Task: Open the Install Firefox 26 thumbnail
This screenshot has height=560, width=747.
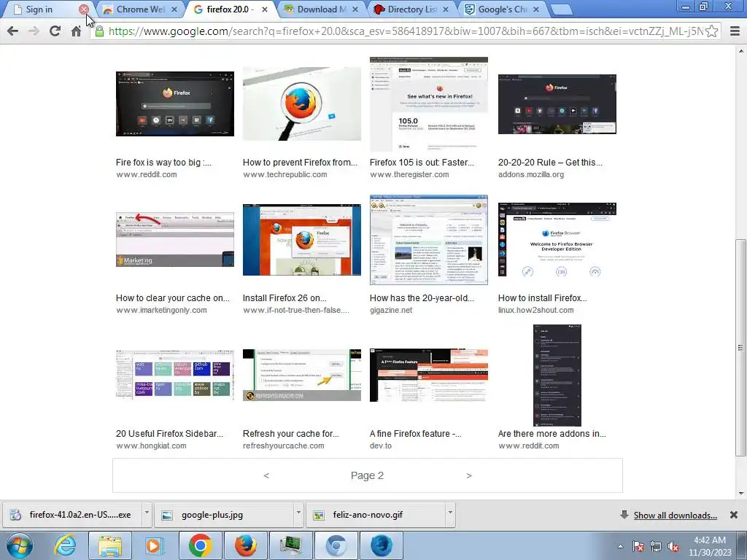Action: [302, 239]
